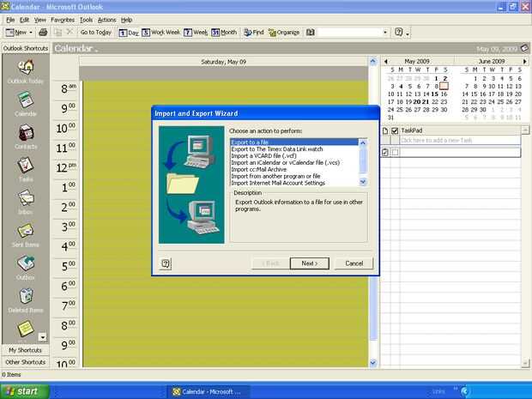Click the Print toolbar icon
Image resolution: width=532 pixels, height=399 pixels.
coord(43,33)
